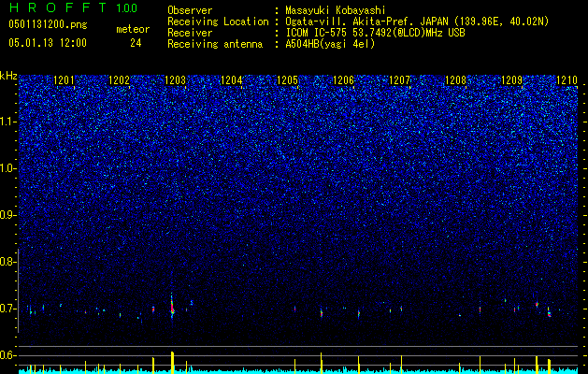Click the 0.8 kHz axis label

click(x=8, y=262)
